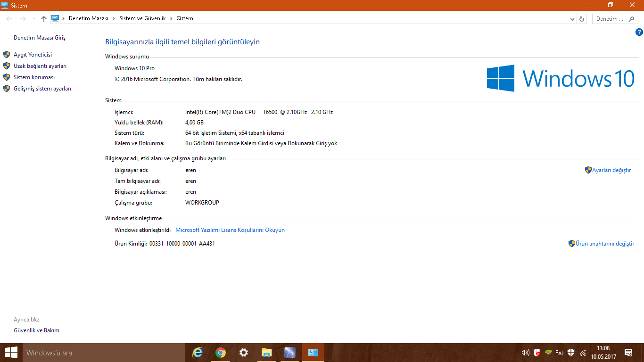Screen dimensions: 644x362
Task: Expand chevron after Denetim Masası breadcrumb
Action: pyautogui.click(x=114, y=18)
